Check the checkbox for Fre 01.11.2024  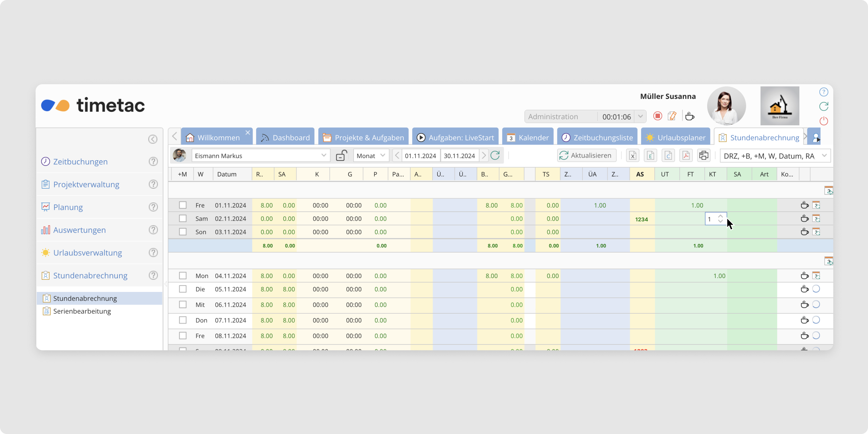point(183,205)
